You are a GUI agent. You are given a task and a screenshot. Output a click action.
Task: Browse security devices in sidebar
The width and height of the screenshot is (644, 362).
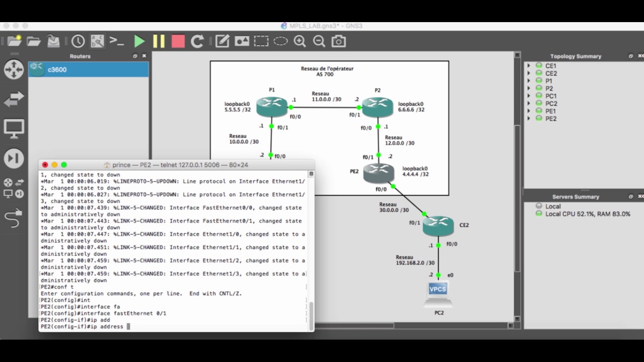14,158
